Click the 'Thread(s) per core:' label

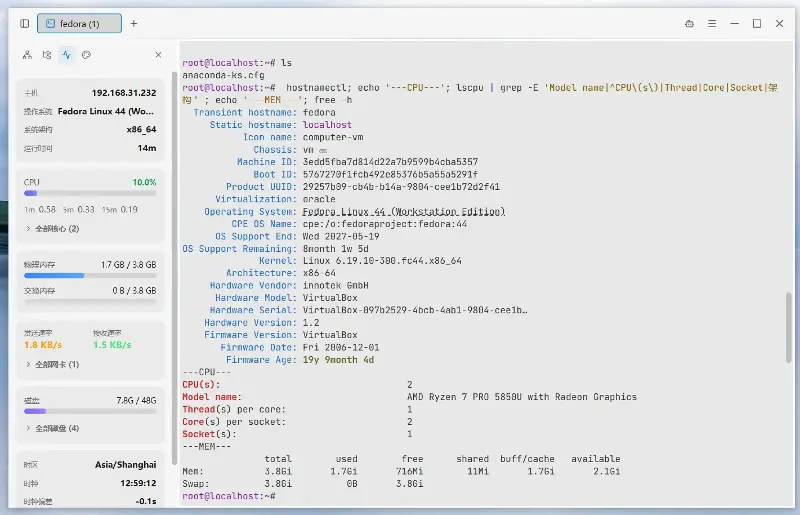pos(234,409)
